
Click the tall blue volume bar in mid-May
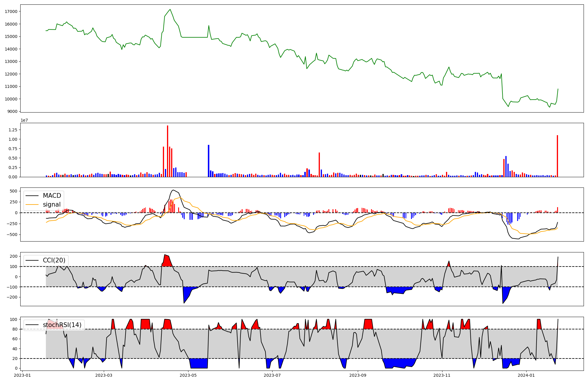(x=208, y=161)
